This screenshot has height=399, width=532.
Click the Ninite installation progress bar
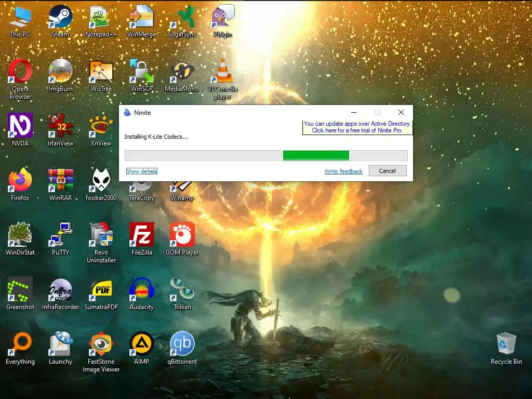pyautogui.click(x=266, y=155)
